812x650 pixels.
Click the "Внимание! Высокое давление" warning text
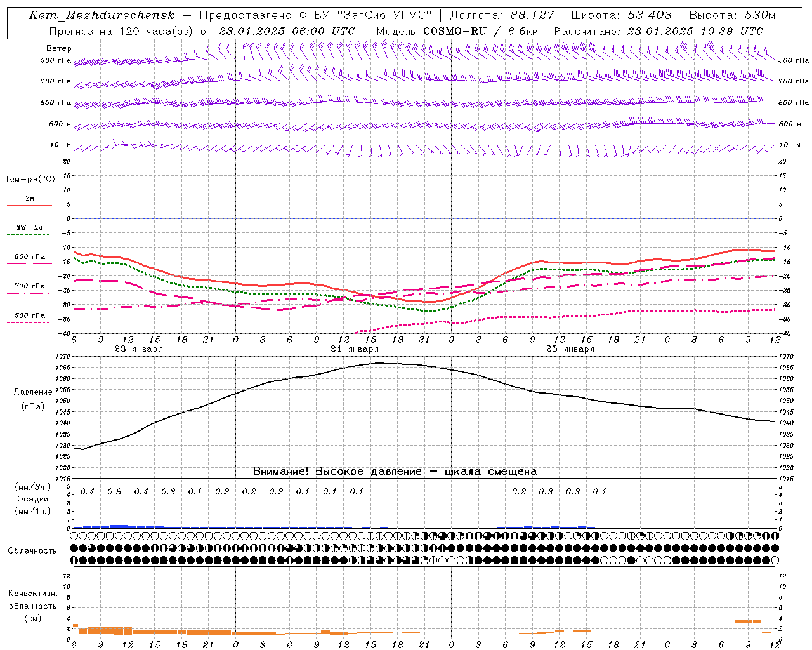pyautogui.click(x=337, y=472)
